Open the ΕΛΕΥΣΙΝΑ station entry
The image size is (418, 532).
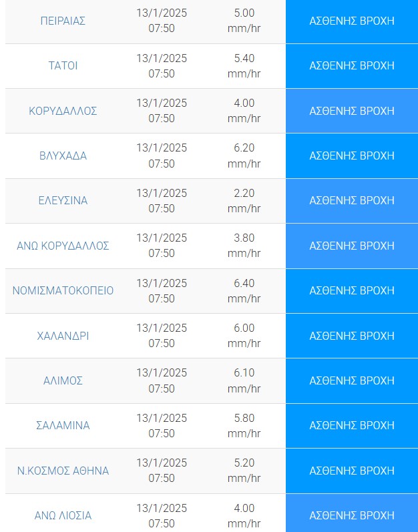point(63,200)
